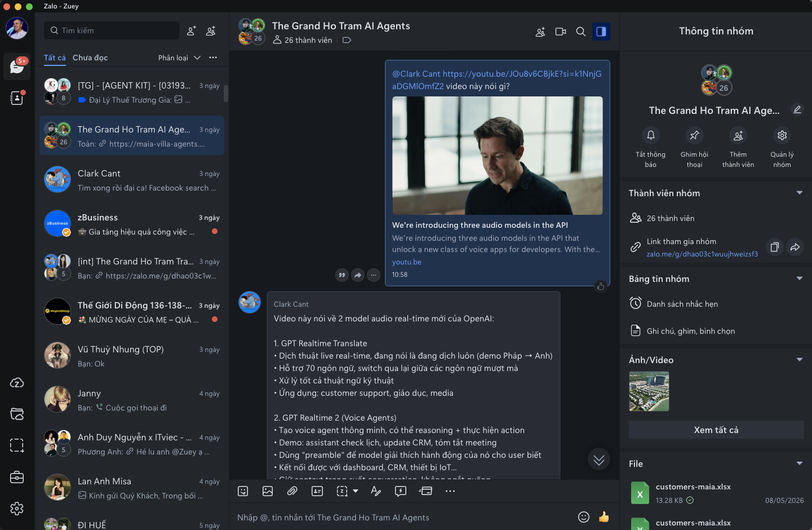Open Zalo Cloud icon in sidebar
The image size is (812, 530).
pyautogui.click(x=17, y=383)
